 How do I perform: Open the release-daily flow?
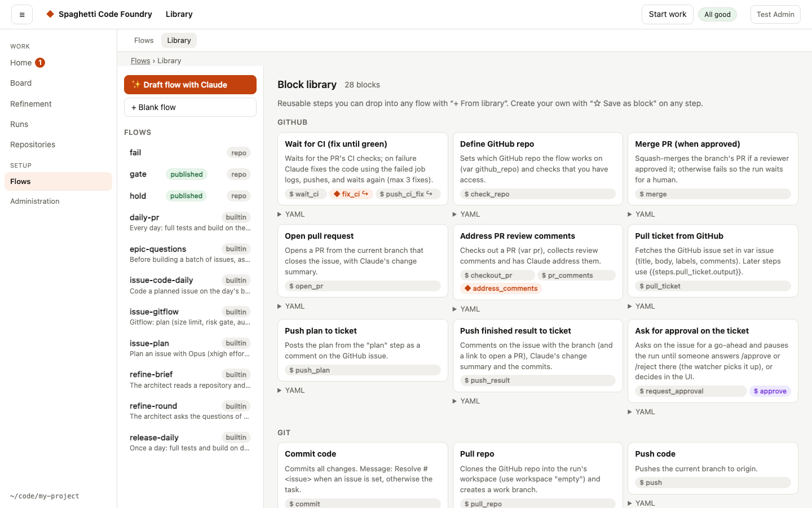[190, 443]
